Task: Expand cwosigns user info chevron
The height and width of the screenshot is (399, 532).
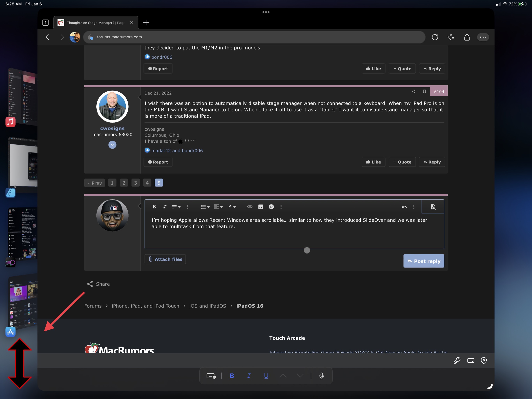Action: [x=112, y=145]
